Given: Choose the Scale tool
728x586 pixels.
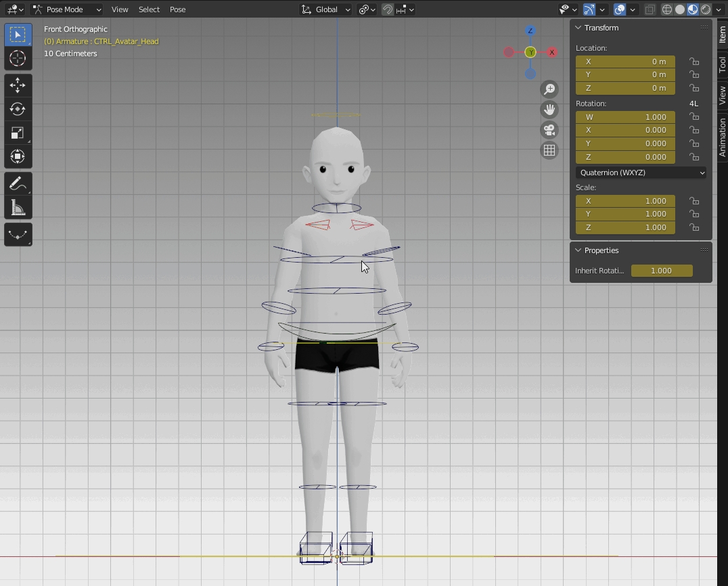Looking at the screenshot, I should [x=18, y=133].
